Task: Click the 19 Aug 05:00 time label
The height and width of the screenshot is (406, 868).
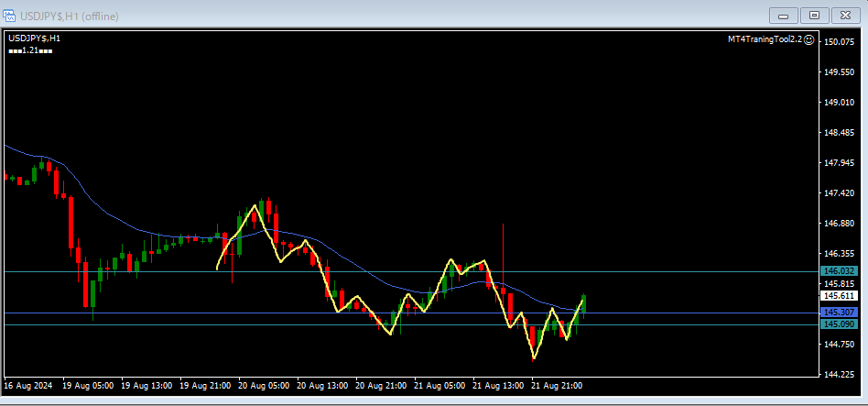Action: pyautogui.click(x=89, y=385)
